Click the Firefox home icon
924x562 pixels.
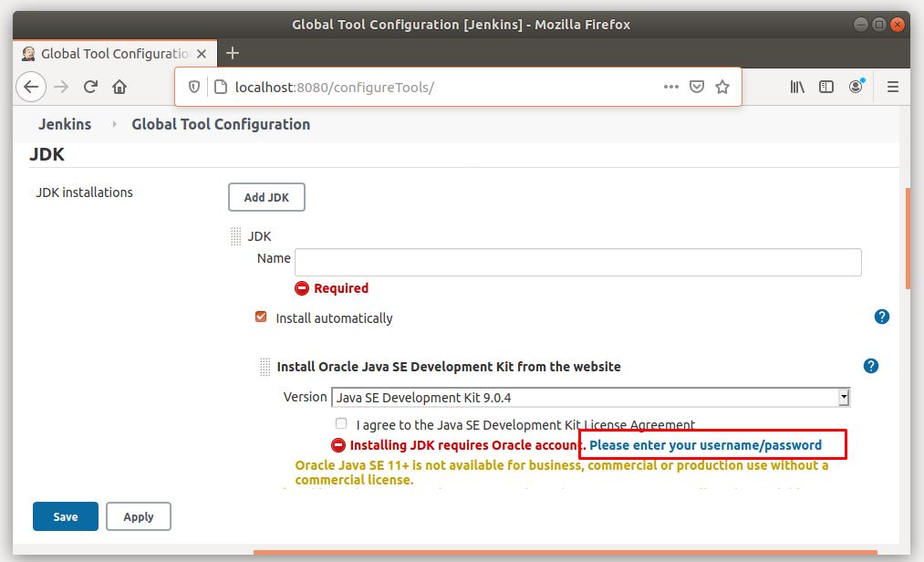tap(119, 86)
